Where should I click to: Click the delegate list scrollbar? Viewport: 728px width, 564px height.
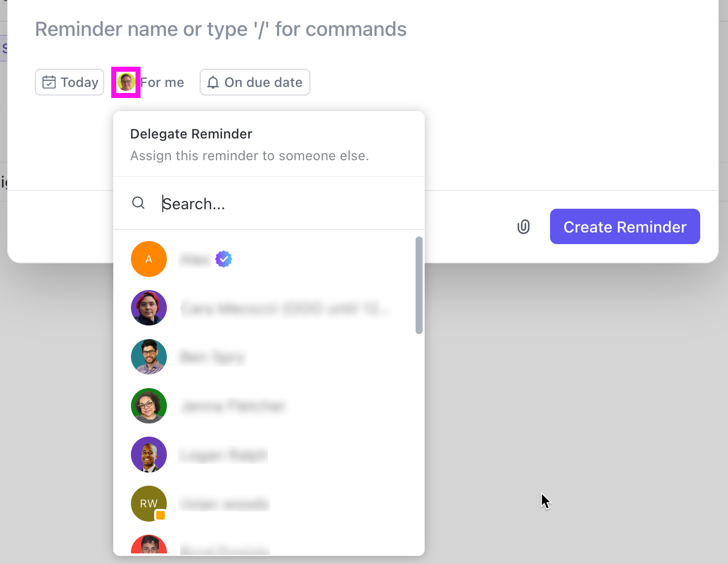[419, 286]
